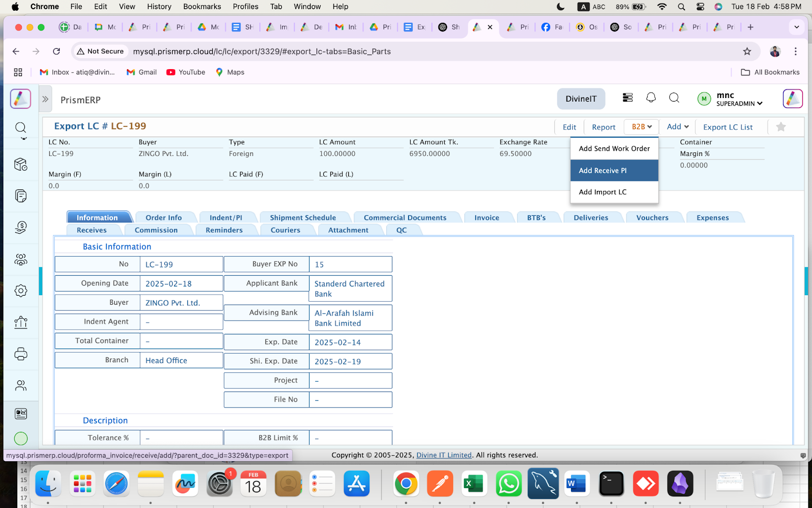Open the Attachment tab
812x508 pixels.
(x=348, y=230)
